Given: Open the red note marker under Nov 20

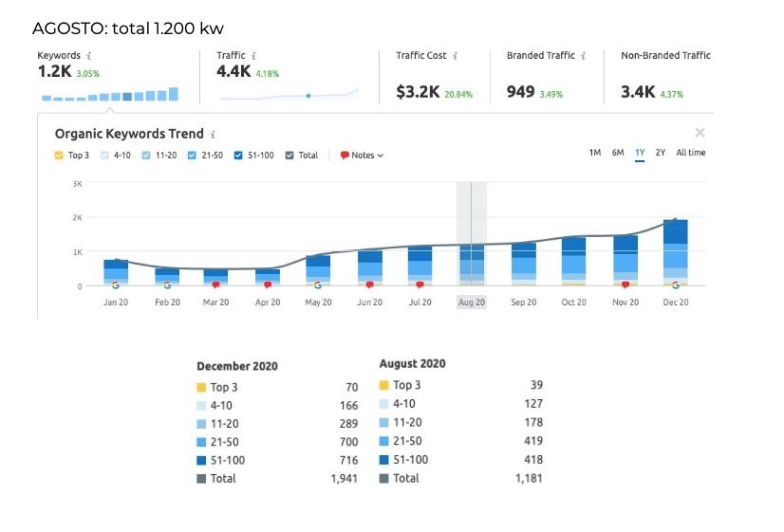Looking at the screenshot, I should coord(625,284).
